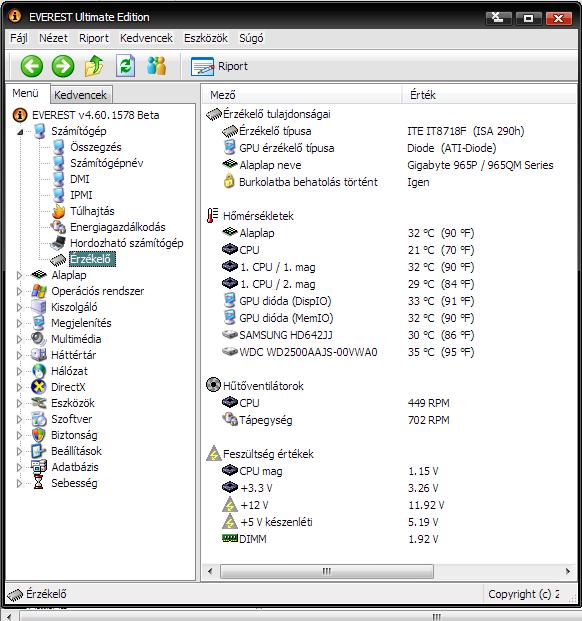
Task: Expand the Multimédia tree node
Action: pos(19,339)
